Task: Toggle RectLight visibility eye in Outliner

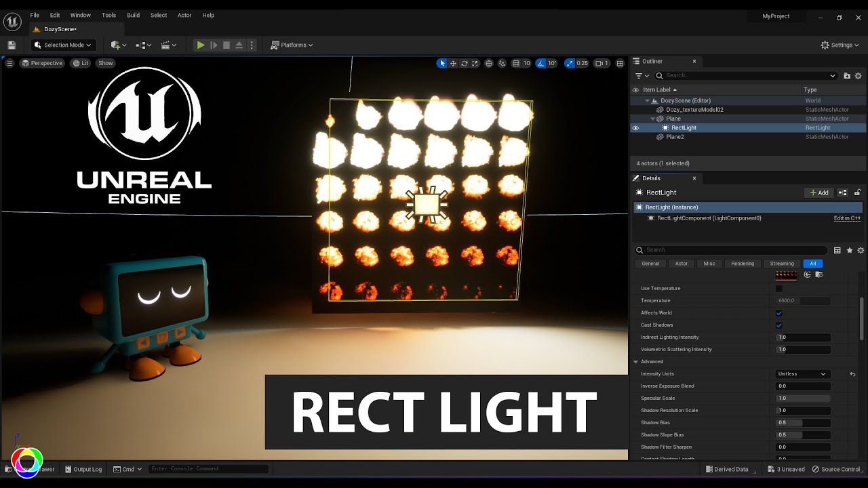Action: pos(635,127)
